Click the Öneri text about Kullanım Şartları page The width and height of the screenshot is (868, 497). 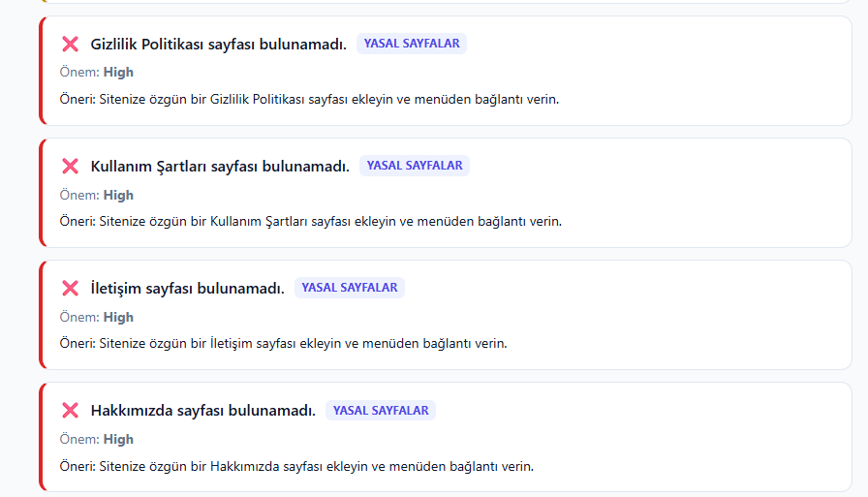coord(311,222)
